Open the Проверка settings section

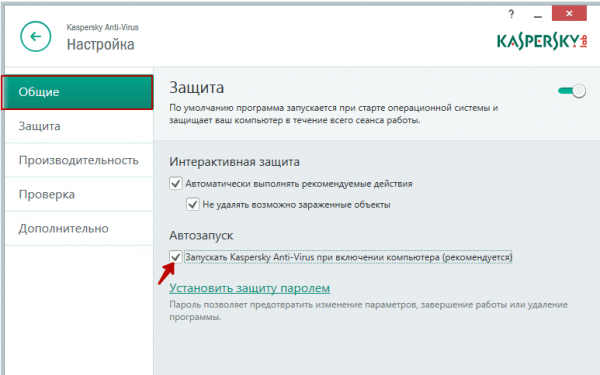(79, 194)
